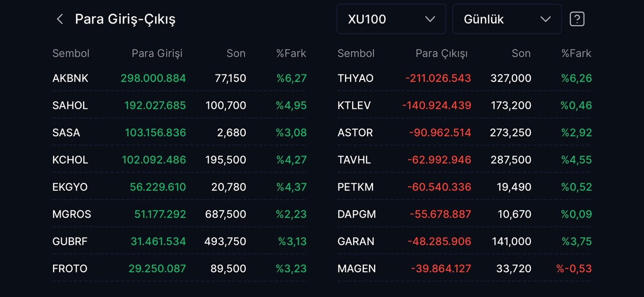Select the AKBNK row
This screenshot has width=644, height=297.
(179, 78)
